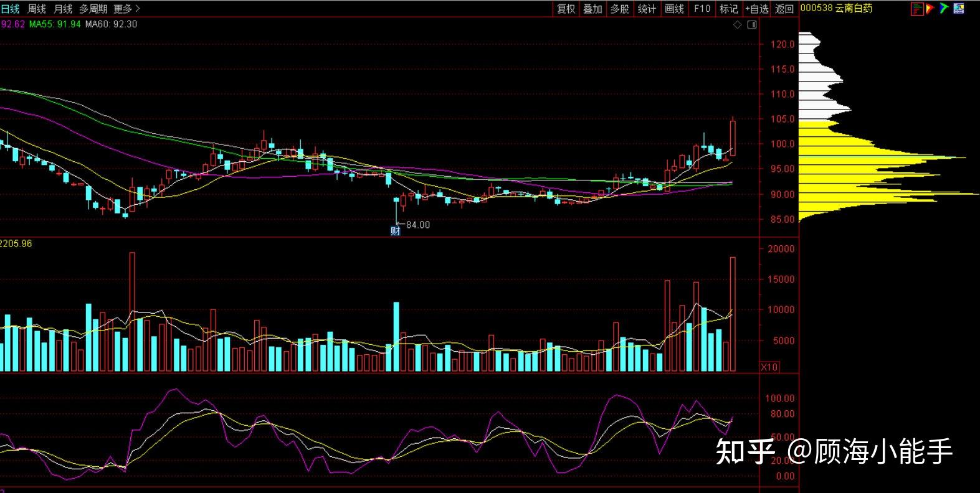Click the 120.0 price axis label
Viewport: 980px width, 493px height.
[783, 44]
